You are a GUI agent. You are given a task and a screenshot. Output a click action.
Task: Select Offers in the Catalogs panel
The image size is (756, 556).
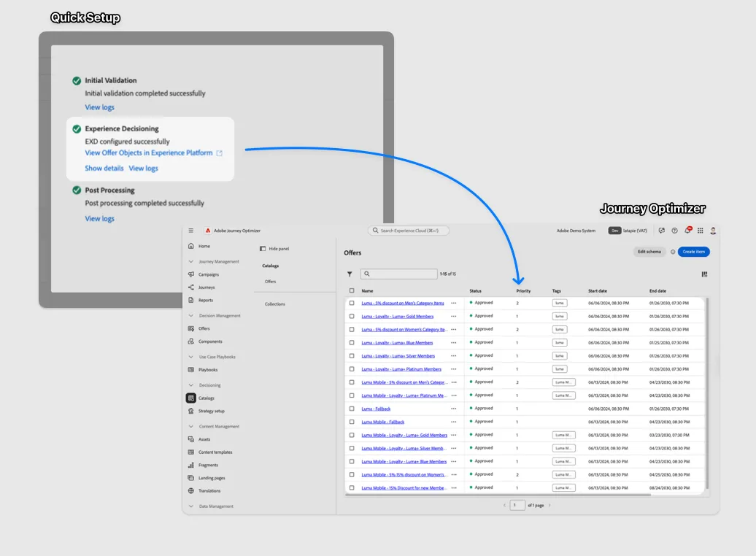pyautogui.click(x=271, y=282)
